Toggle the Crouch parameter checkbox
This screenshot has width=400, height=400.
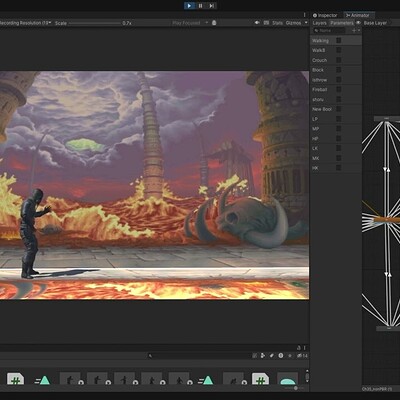pos(338,60)
